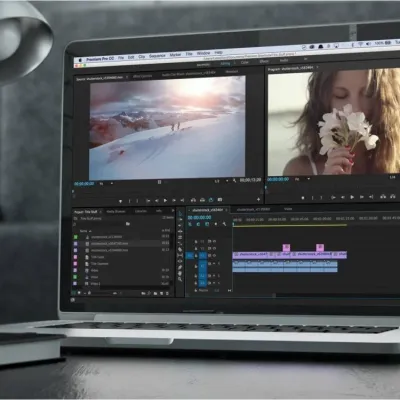The width and height of the screenshot is (400, 400).
Task: Select the Slip tool
Action: pyautogui.click(x=180, y=255)
